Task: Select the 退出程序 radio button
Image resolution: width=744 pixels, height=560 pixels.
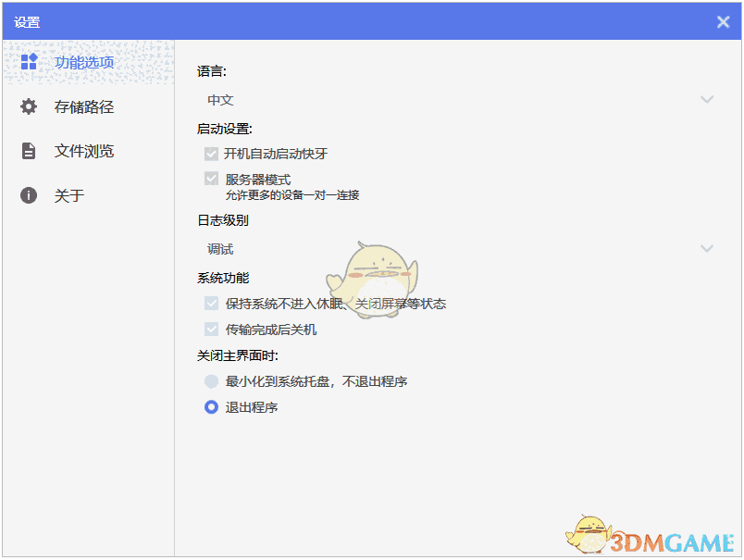Action: [x=211, y=404]
